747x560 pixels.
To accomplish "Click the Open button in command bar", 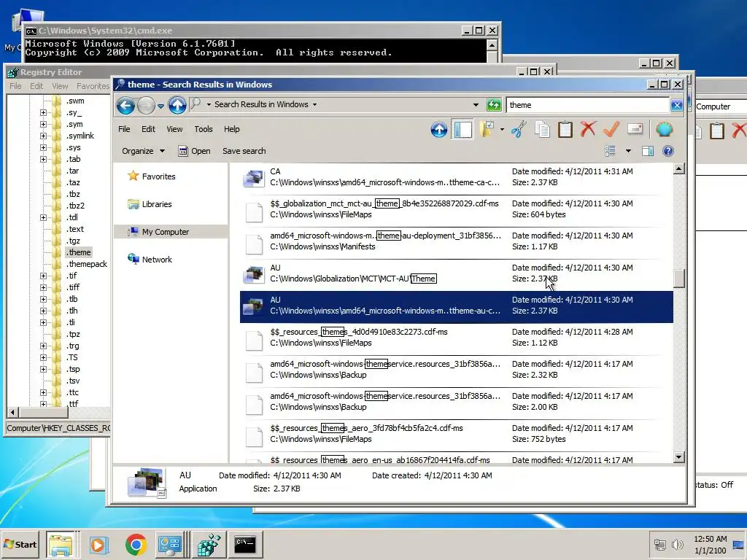I will coord(194,151).
